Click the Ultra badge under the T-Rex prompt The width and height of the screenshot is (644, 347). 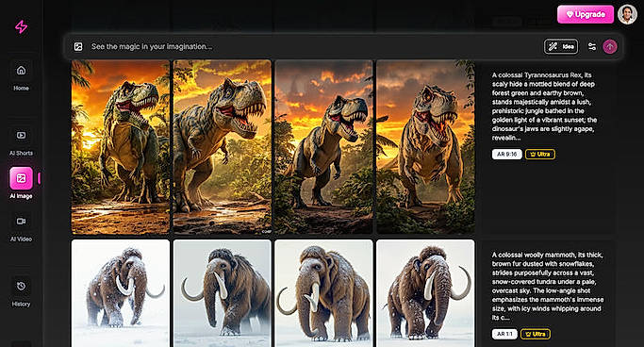click(x=540, y=154)
